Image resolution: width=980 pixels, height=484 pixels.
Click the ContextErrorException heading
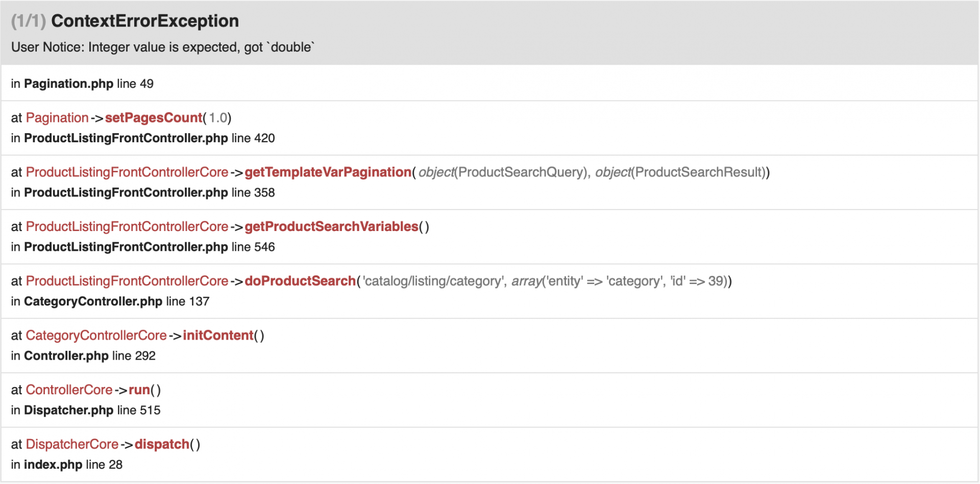point(144,21)
